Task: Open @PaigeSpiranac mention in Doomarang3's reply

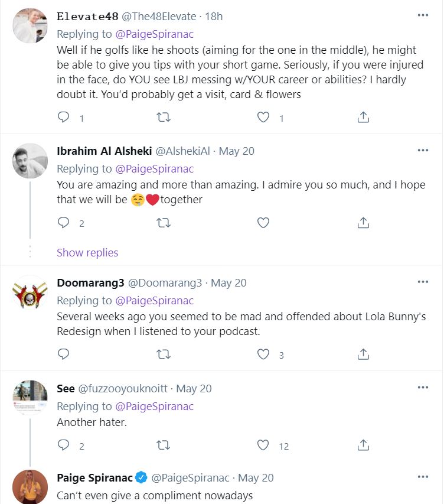Action: click(x=154, y=301)
